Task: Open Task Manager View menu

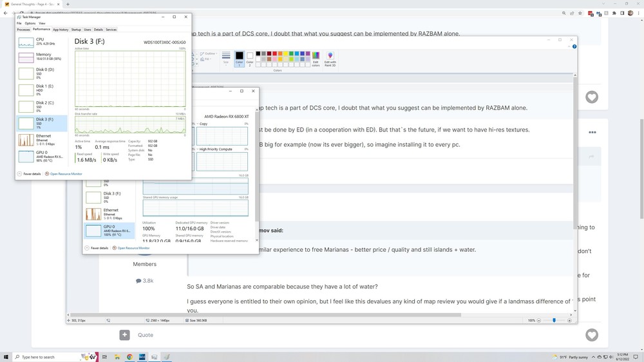Action: click(x=42, y=23)
